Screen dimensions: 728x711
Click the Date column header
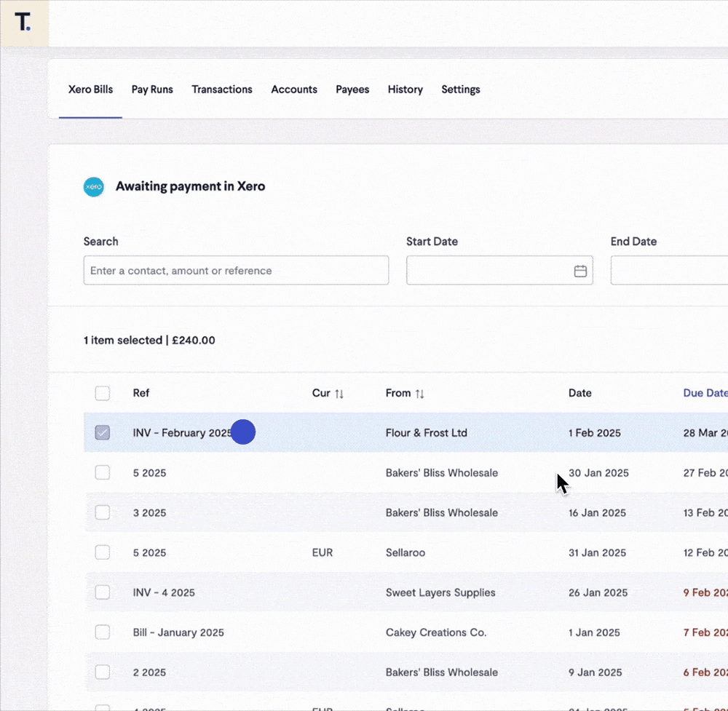[x=580, y=393]
